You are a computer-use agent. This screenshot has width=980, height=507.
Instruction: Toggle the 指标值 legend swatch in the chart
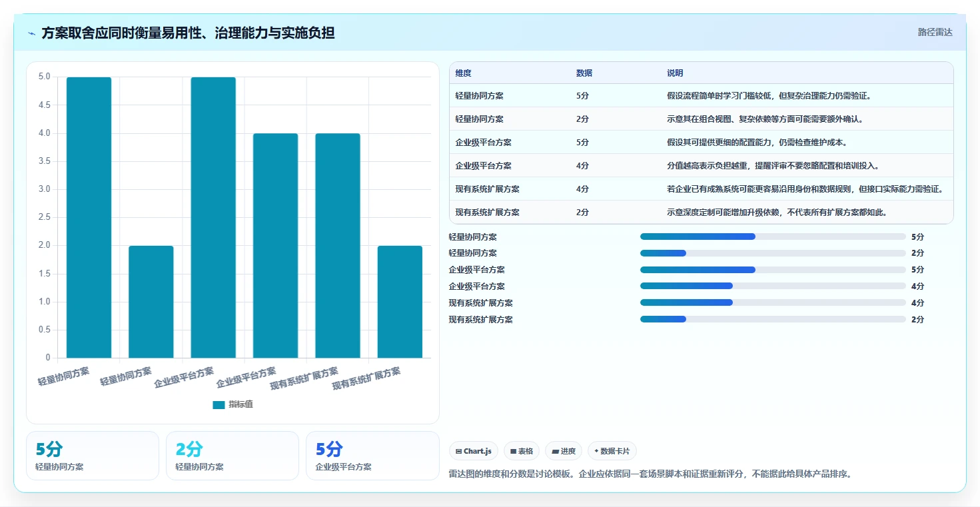click(219, 404)
